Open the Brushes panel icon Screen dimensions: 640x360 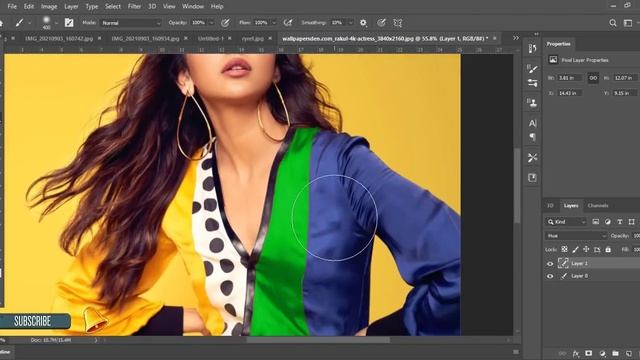tap(532, 68)
